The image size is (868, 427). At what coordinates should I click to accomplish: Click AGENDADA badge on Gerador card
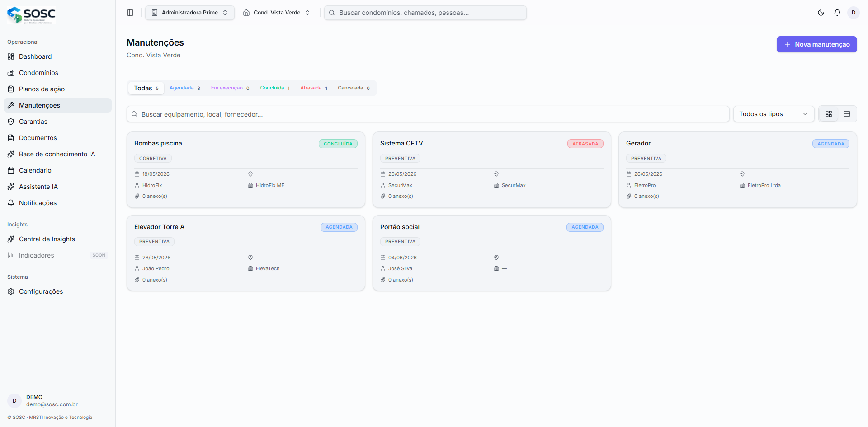tap(831, 144)
